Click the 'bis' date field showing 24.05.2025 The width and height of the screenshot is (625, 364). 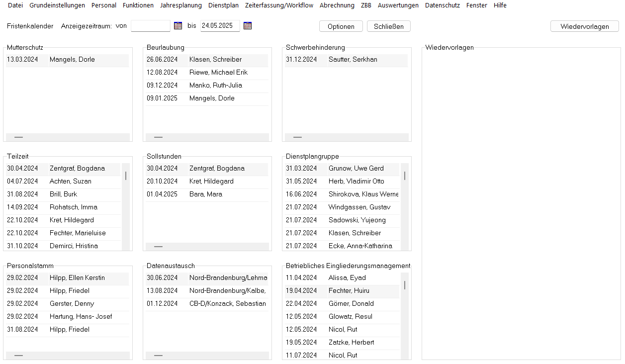coord(220,26)
